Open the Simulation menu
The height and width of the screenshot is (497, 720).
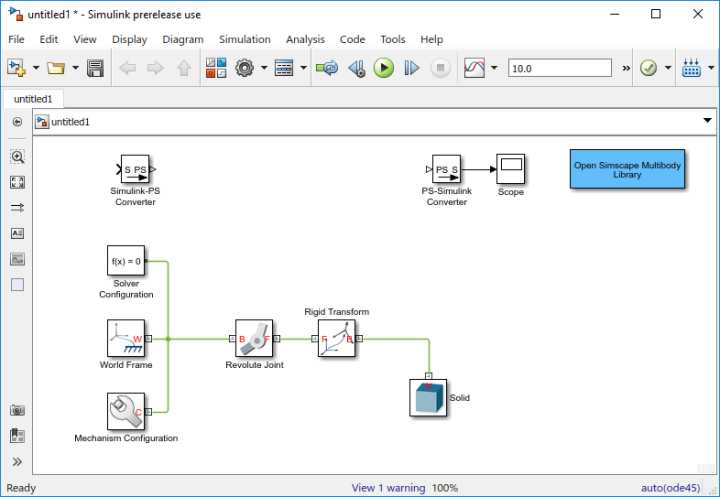[245, 40]
